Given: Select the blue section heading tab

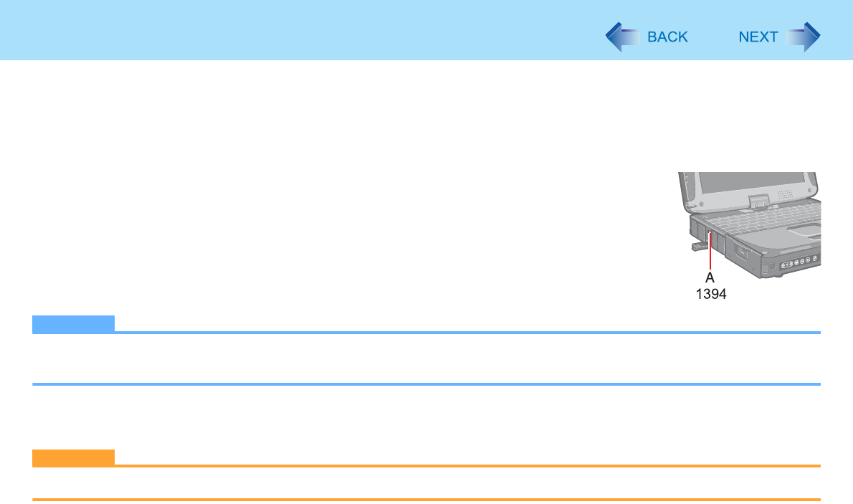Looking at the screenshot, I should [x=73, y=323].
